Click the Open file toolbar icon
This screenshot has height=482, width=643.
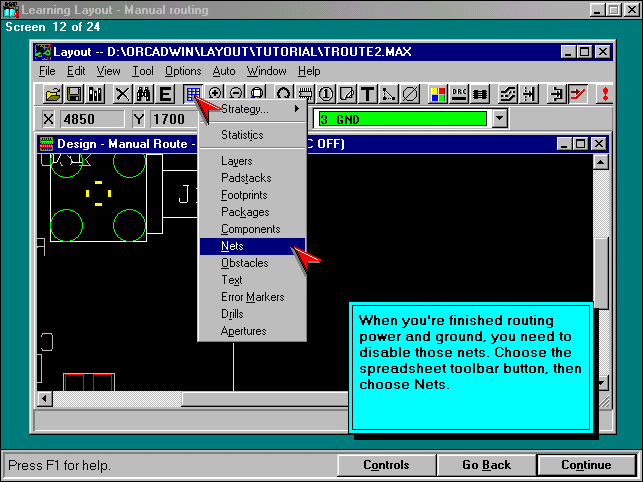point(52,94)
